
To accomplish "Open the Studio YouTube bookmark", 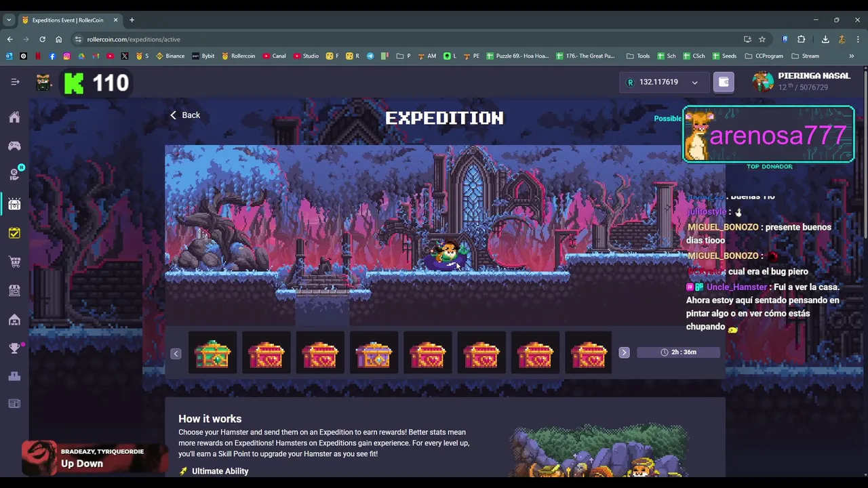I will point(307,56).
